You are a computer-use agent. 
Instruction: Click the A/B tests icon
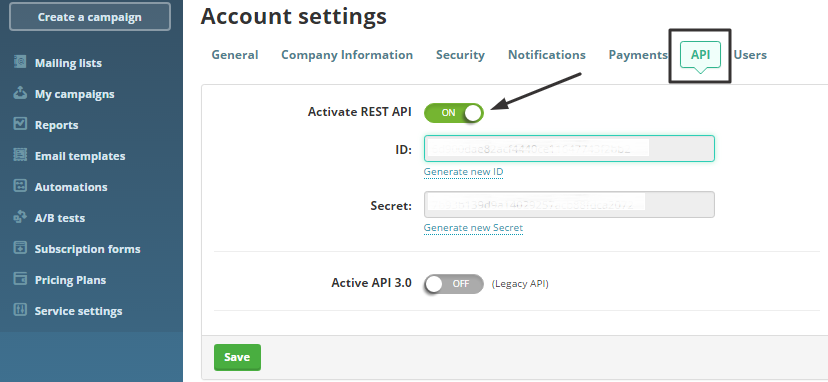pyautogui.click(x=20, y=217)
